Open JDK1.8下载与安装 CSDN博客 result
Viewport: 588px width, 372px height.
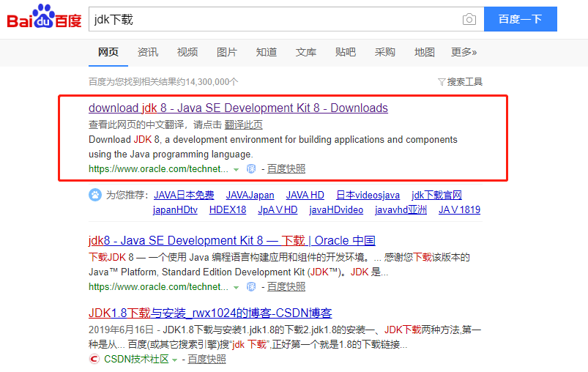pyautogui.click(x=210, y=313)
